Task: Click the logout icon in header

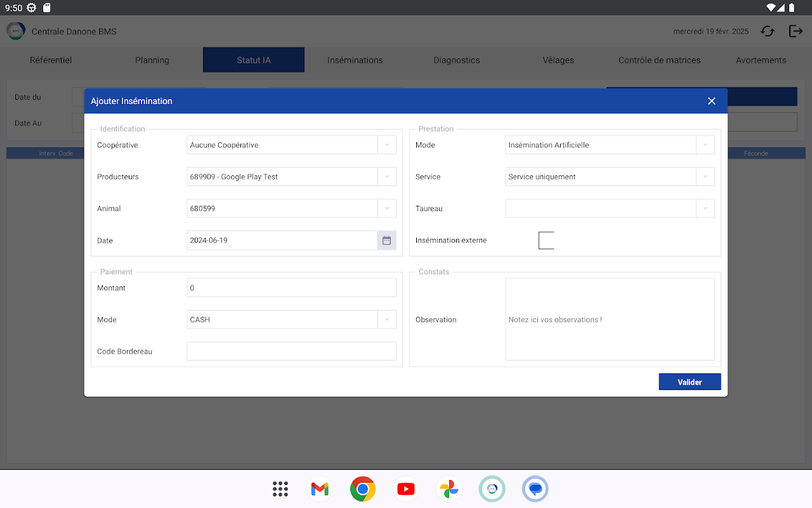Action: click(796, 31)
